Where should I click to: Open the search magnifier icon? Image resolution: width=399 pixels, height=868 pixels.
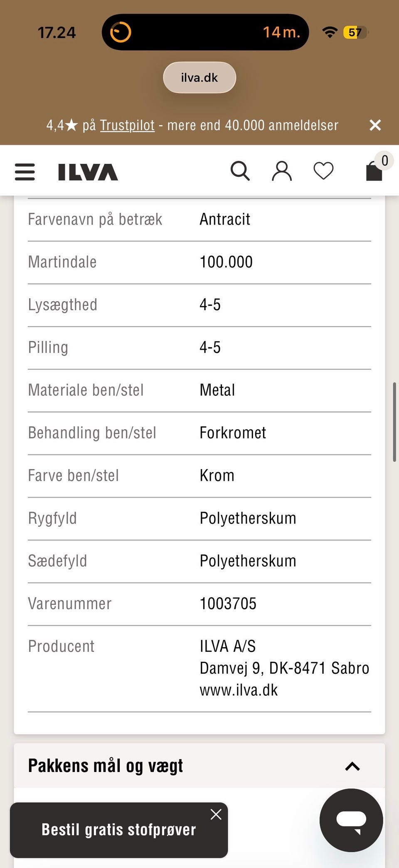240,171
